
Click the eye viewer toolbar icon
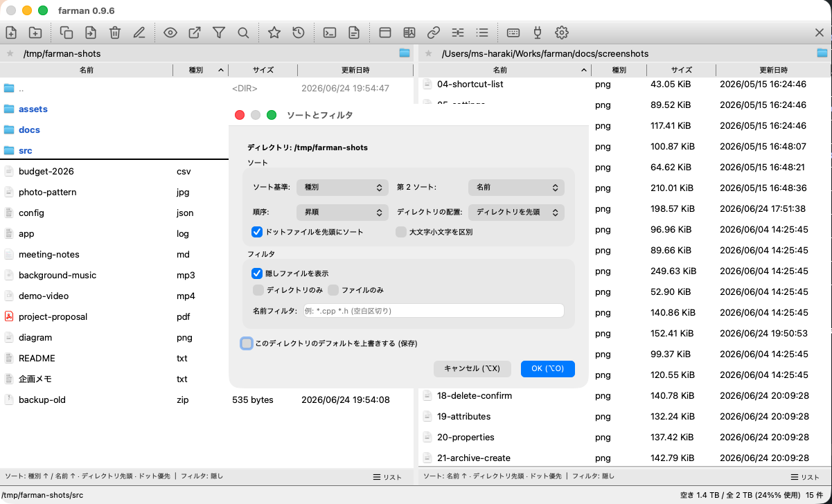click(170, 33)
